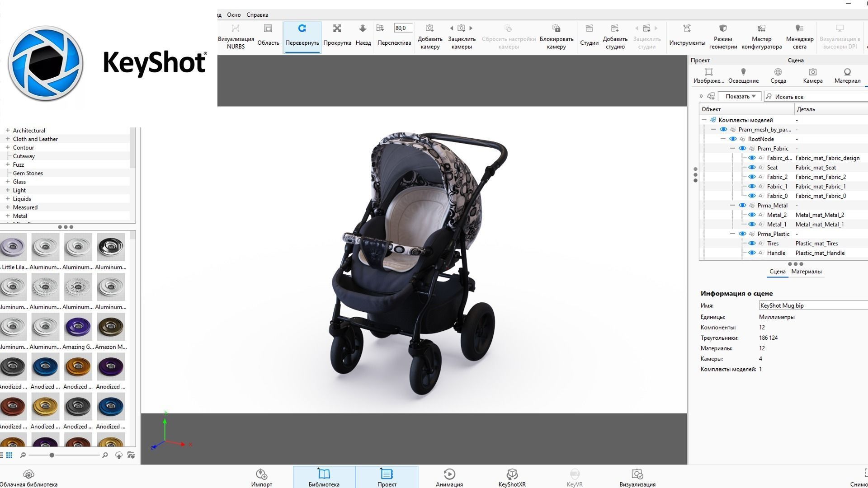Click the perspective value field 80,0
Viewport: 868px width, 488px height.
[x=403, y=28]
